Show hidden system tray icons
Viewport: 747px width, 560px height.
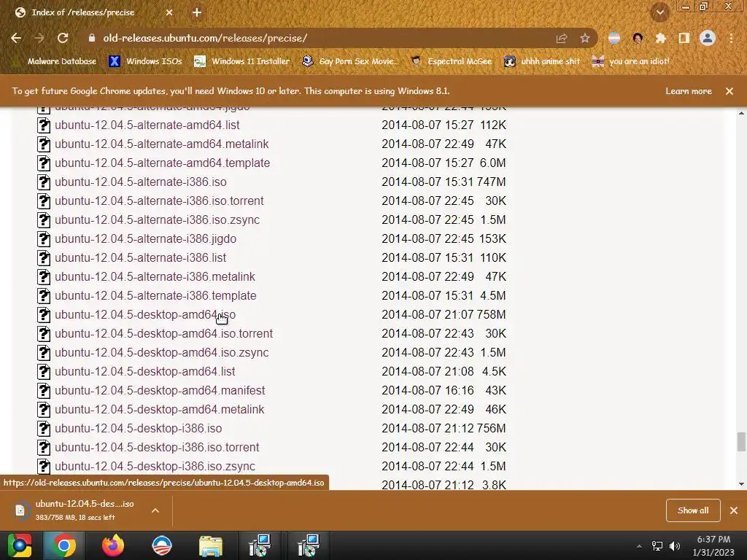(x=639, y=546)
